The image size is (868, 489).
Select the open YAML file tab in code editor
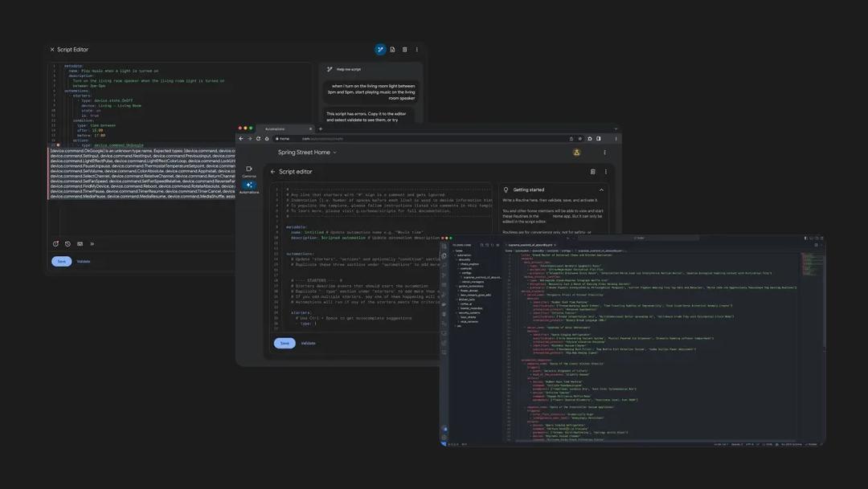tap(530, 244)
